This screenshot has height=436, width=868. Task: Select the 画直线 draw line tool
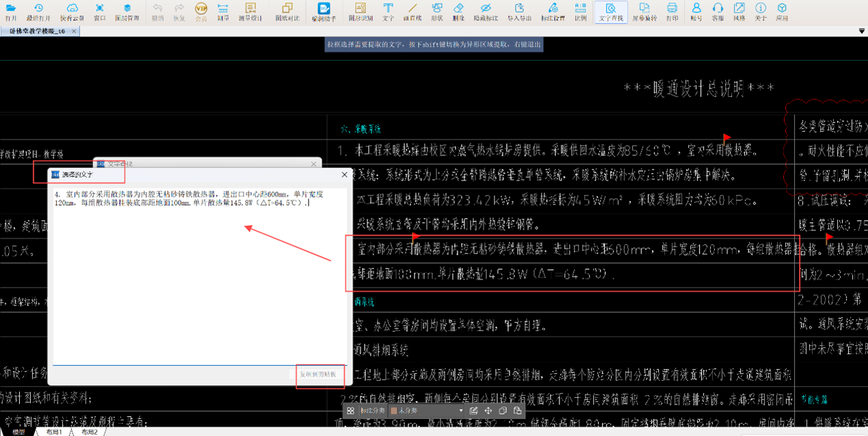click(x=412, y=11)
